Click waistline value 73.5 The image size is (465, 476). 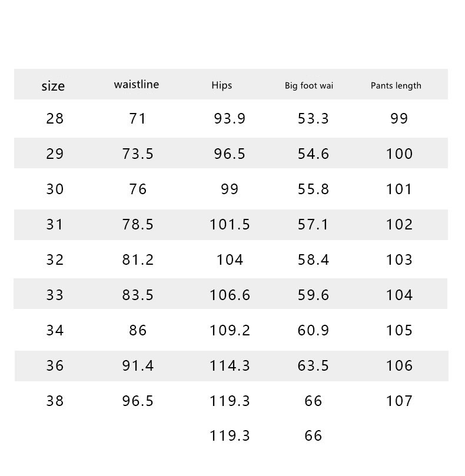click(138, 154)
